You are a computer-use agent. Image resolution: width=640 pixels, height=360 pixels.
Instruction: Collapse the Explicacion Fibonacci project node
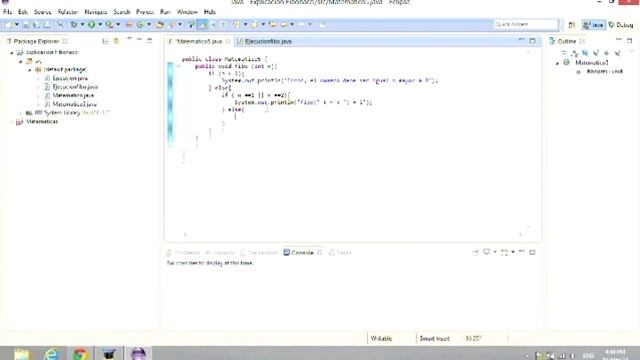point(12,53)
